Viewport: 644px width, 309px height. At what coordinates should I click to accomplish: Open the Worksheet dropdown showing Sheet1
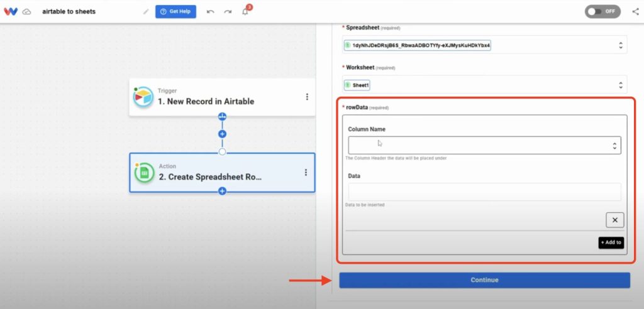pyautogui.click(x=485, y=85)
